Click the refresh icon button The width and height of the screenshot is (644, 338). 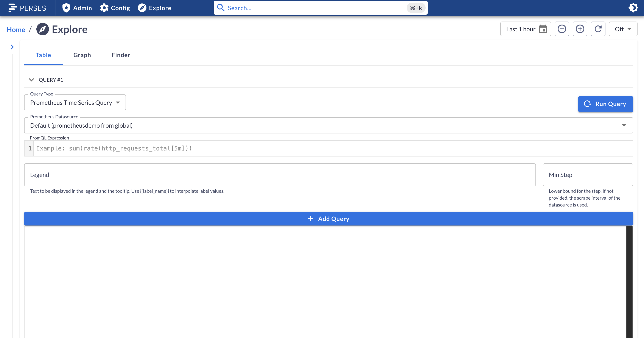(x=598, y=29)
